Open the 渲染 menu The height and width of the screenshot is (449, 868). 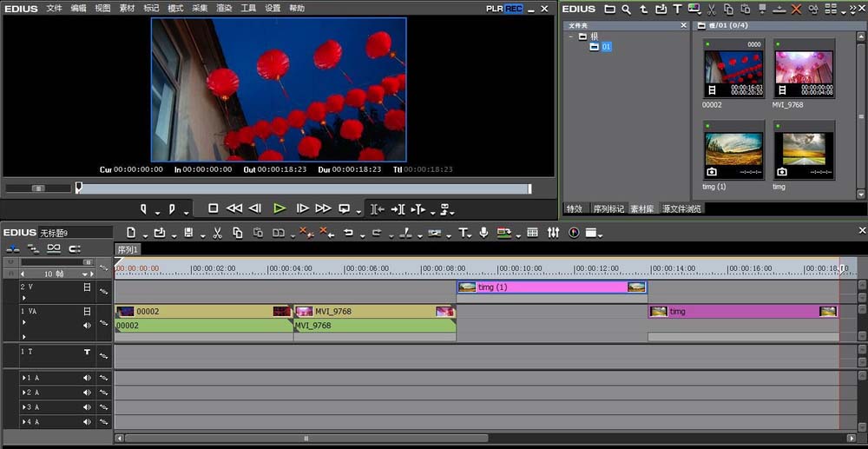tap(224, 9)
